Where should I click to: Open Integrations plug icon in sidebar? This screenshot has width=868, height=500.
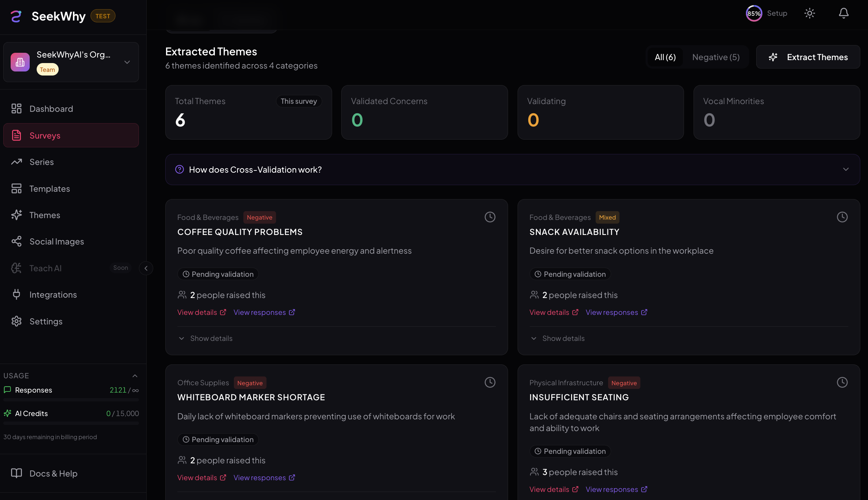point(16,294)
